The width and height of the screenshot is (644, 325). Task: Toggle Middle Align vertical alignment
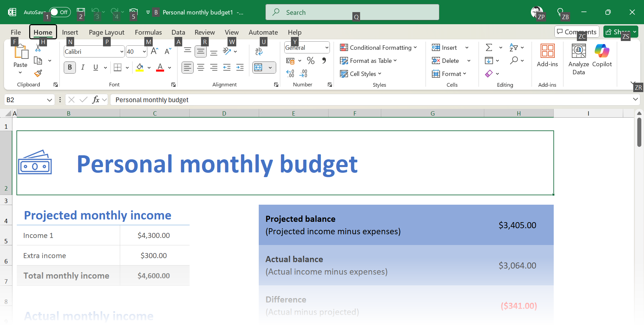201,51
